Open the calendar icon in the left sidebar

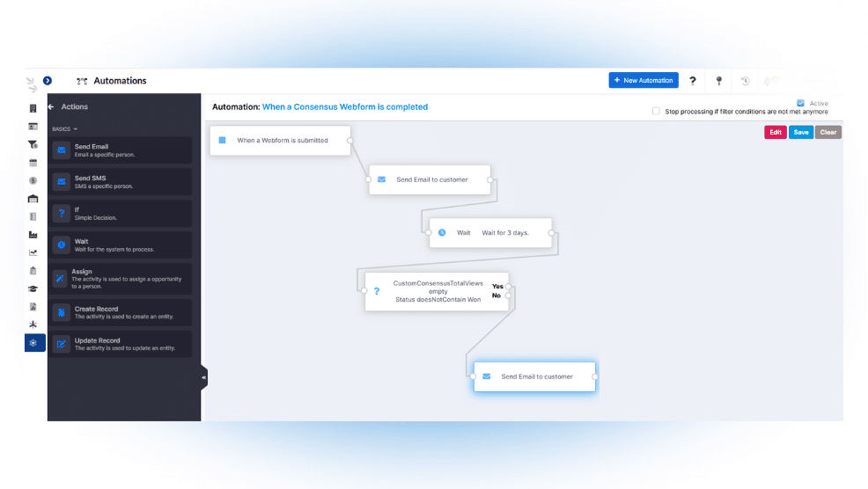click(33, 163)
